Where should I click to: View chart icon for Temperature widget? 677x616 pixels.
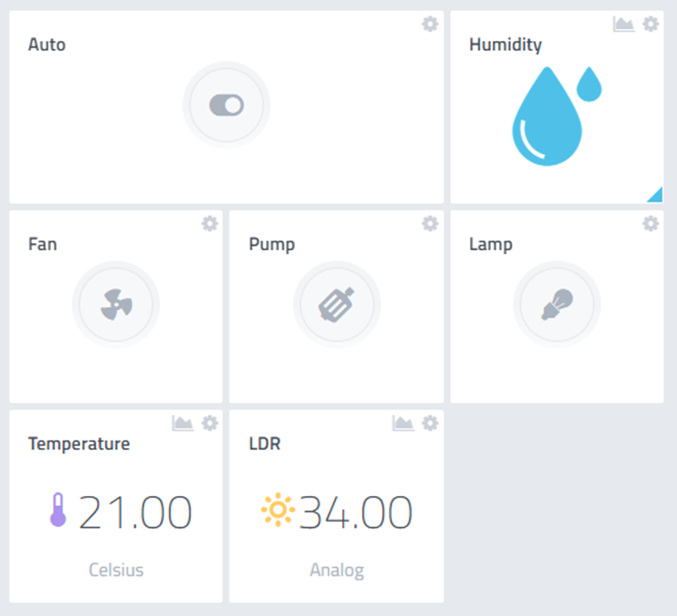click(x=182, y=423)
